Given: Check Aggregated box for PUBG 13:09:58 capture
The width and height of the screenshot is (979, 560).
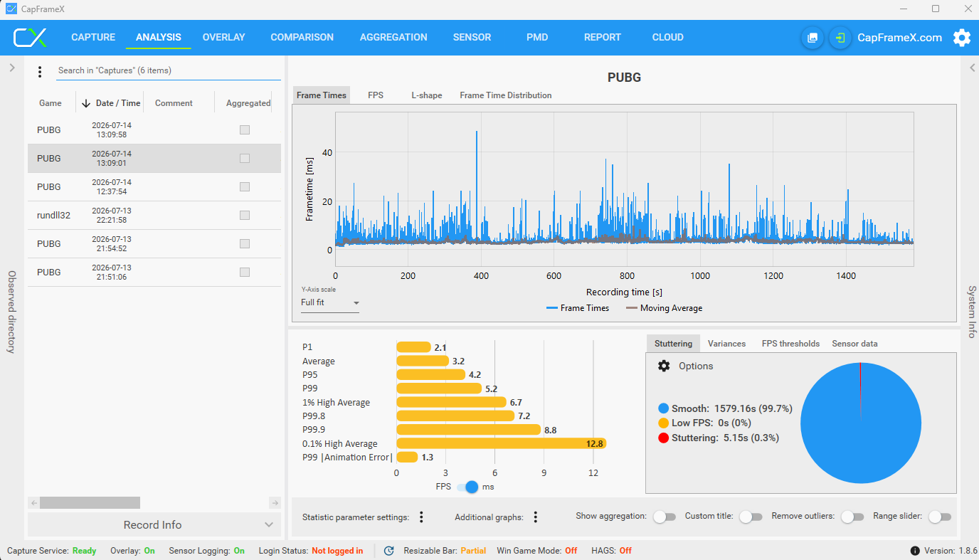Looking at the screenshot, I should (245, 130).
